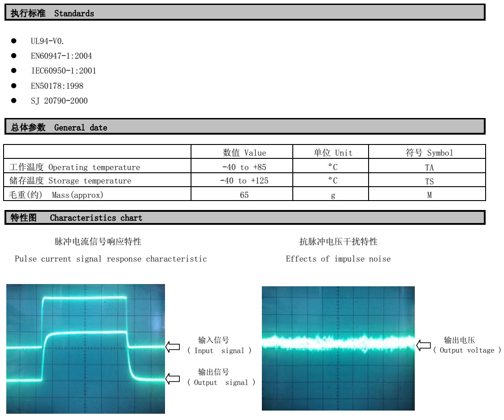The width and height of the screenshot is (504, 420).
Task: Click the 'Effects of impulse noise' caption
Action: point(339,259)
